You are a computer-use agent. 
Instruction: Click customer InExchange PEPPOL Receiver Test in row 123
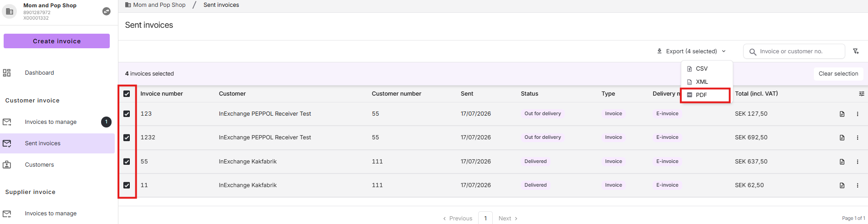[265, 114]
